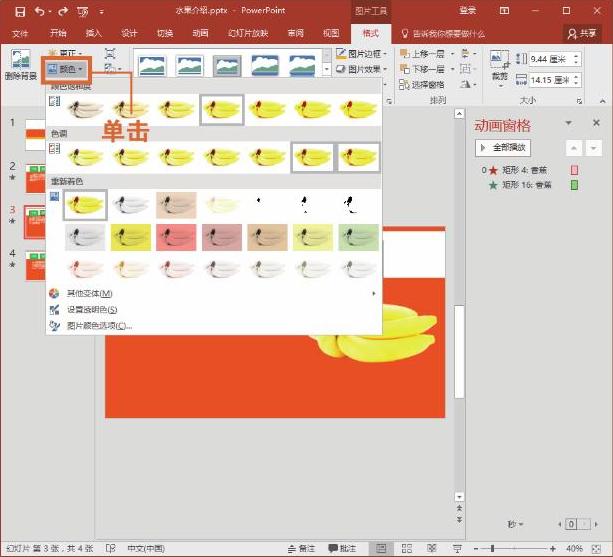Click the zoom in plus button
Viewport: 613px width, 557px height.
click(x=553, y=549)
